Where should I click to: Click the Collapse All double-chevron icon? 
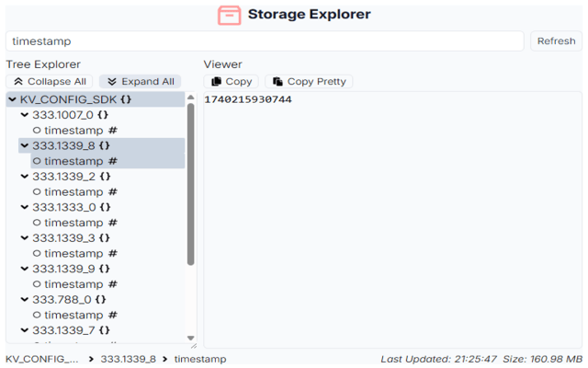[18, 82]
